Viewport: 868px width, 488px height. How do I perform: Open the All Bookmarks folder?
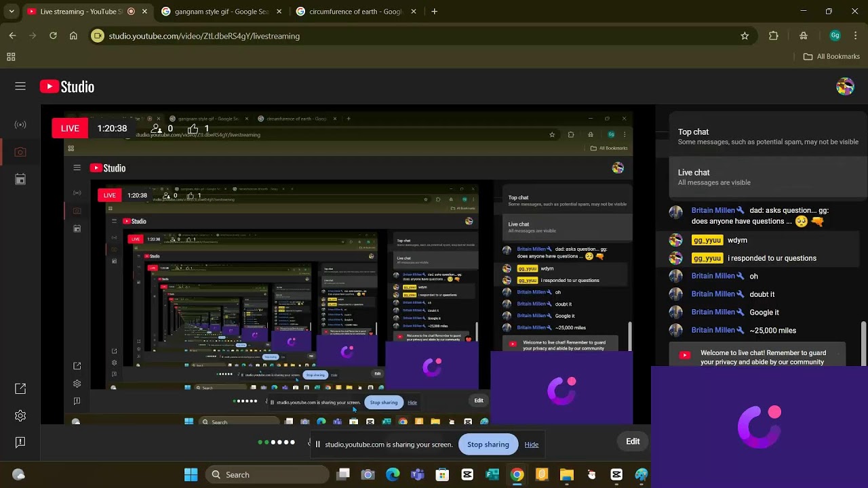(x=831, y=57)
